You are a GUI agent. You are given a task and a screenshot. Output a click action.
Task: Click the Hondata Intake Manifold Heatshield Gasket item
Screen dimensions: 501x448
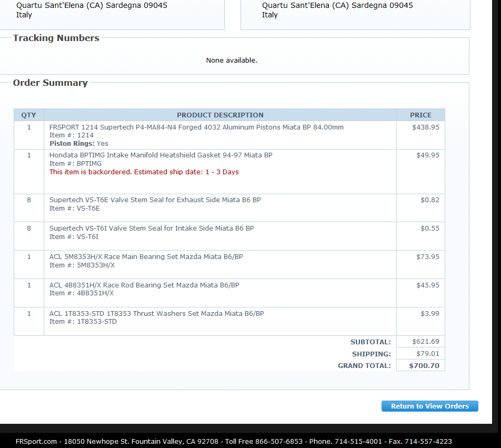(161, 155)
